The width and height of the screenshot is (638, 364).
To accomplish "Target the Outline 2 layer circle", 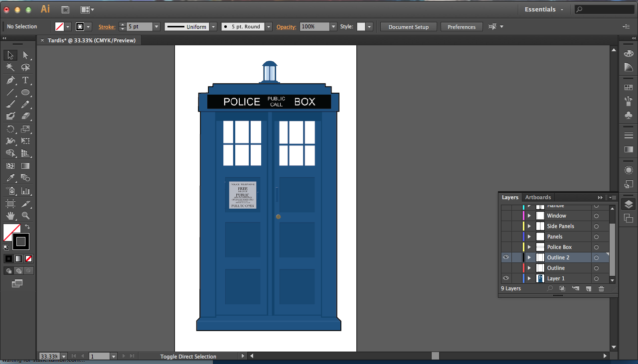I will tap(596, 257).
